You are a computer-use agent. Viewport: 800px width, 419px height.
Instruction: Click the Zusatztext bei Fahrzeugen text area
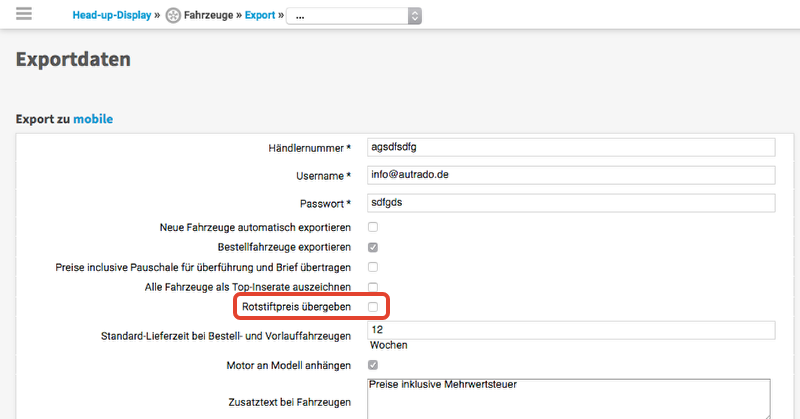(568, 399)
